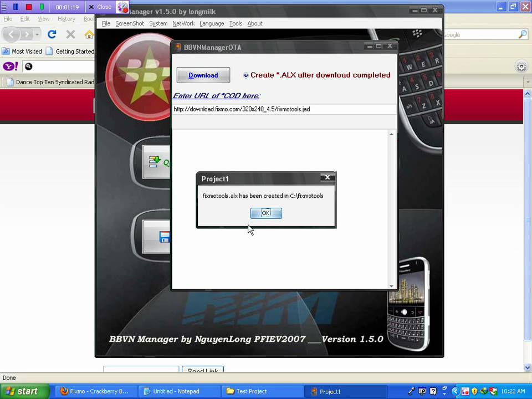Click Firefox page scrollbar down arrow
This screenshot has height=399, width=532.
[x=528, y=367]
